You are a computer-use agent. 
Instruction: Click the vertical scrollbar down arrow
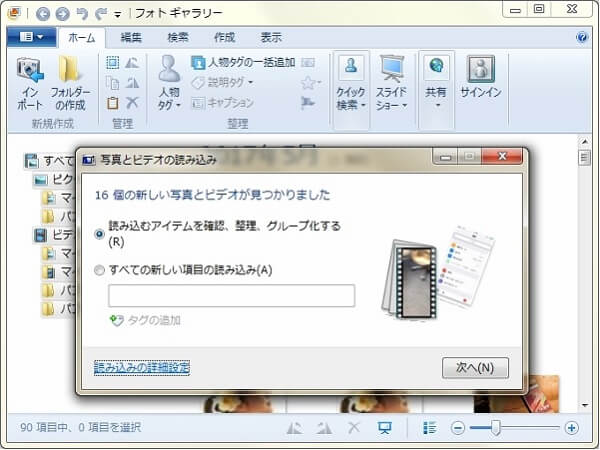click(x=584, y=405)
